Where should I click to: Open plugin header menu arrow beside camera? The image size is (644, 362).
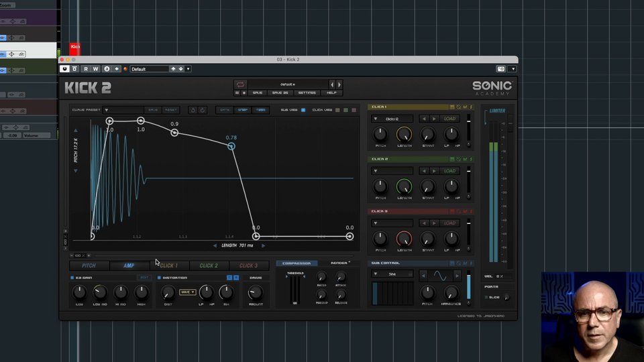[x=513, y=69]
